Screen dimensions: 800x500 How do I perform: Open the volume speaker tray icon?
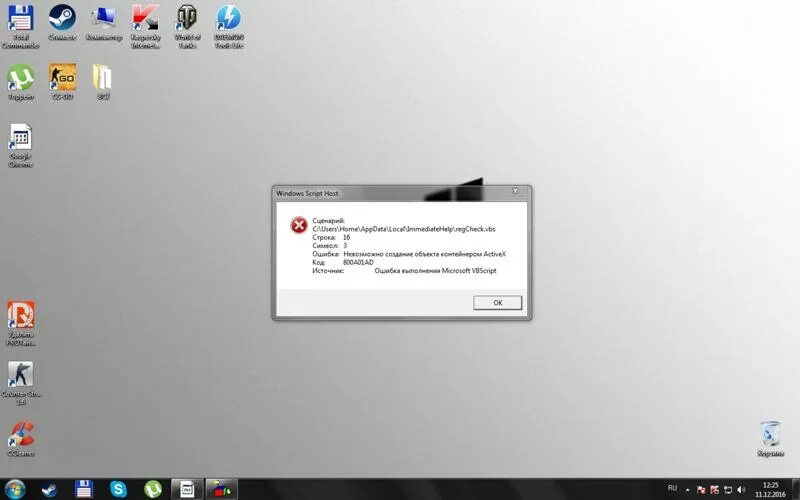click(741, 490)
